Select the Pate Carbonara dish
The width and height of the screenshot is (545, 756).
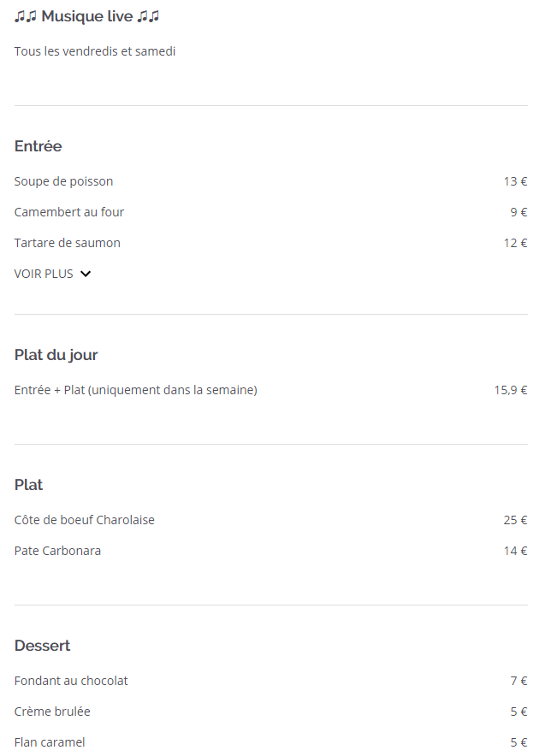click(58, 551)
